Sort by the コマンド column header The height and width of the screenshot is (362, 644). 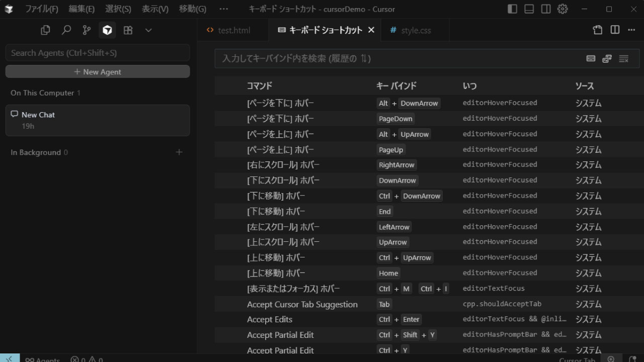260,86
